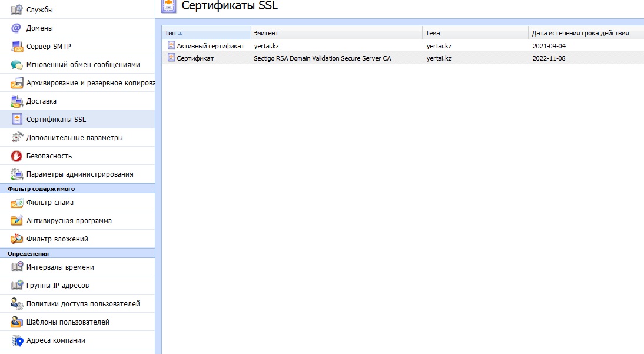
Task: Go to Группы IP-адресов
Action: coord(58,286)
